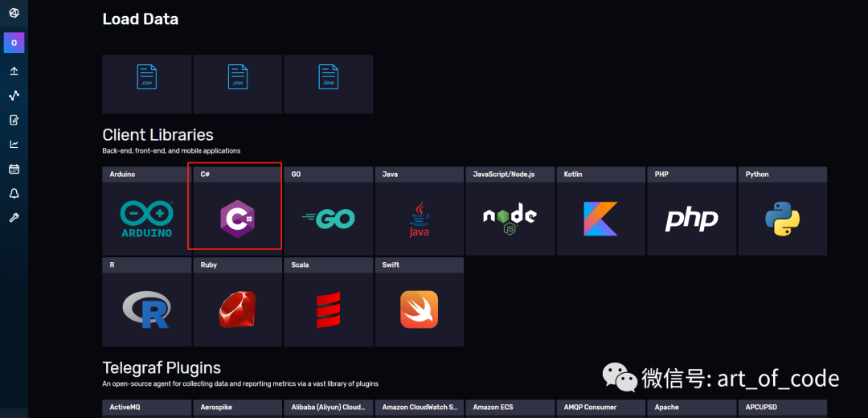The width and height of the screenshot is (868, 418).
Task: Select the ActiveMQ Telegraf plugin
Action: coord(146,408)
